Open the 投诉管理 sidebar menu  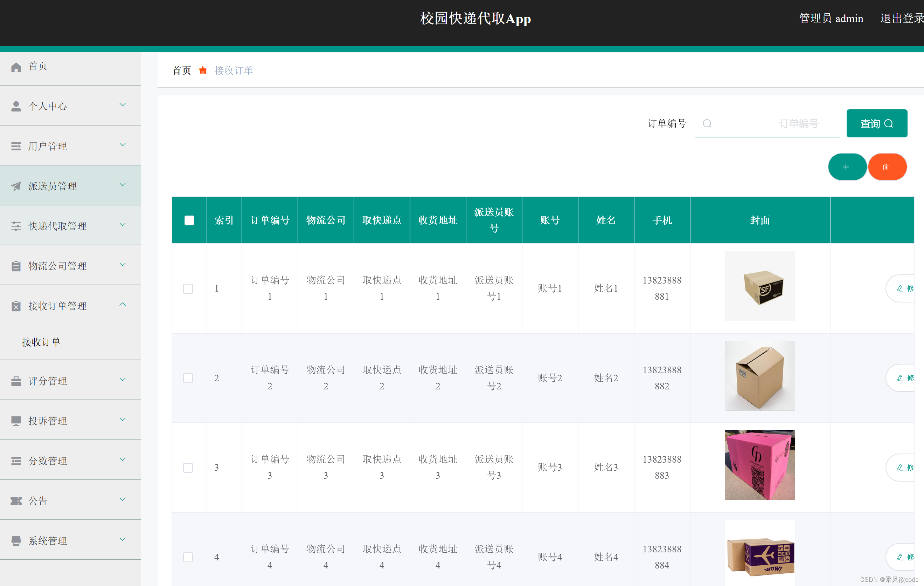48,421
